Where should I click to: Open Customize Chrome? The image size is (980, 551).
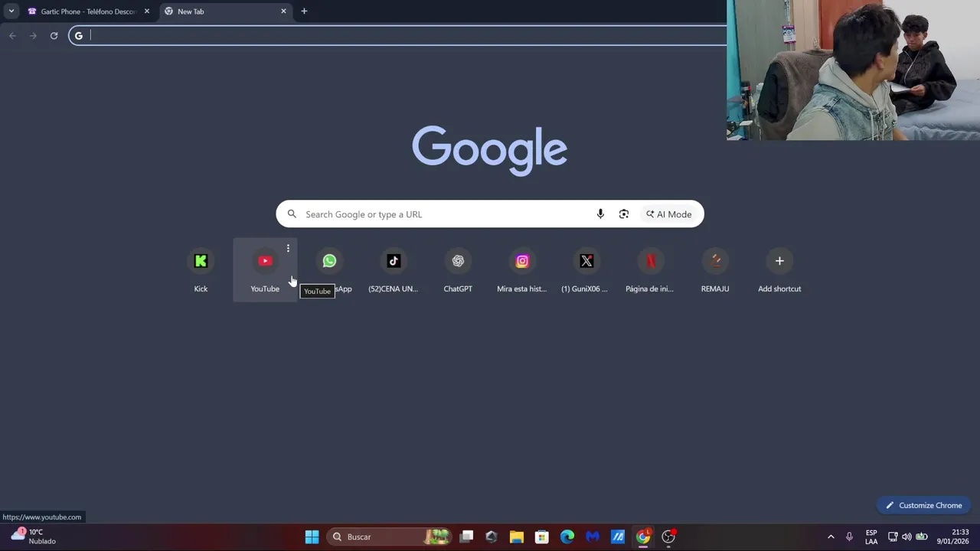[x=924, y=505]
